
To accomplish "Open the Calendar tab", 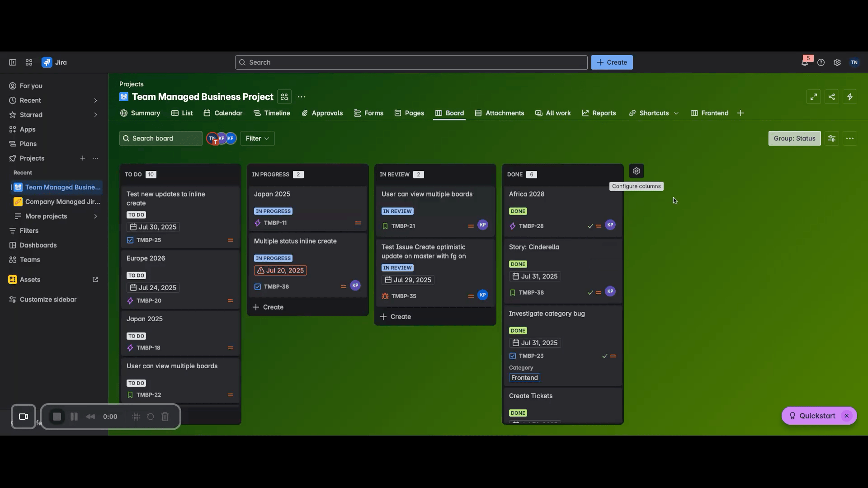I will click(223, 113).
